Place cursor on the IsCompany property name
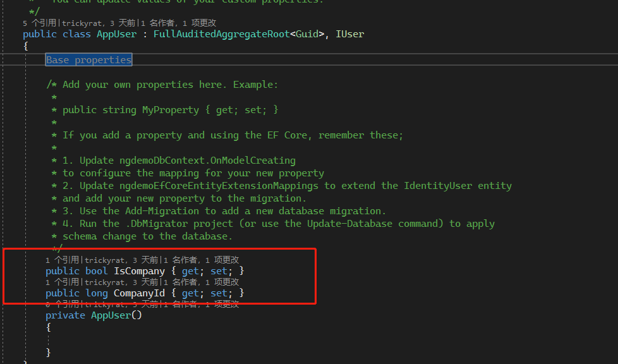 [139, 270]
